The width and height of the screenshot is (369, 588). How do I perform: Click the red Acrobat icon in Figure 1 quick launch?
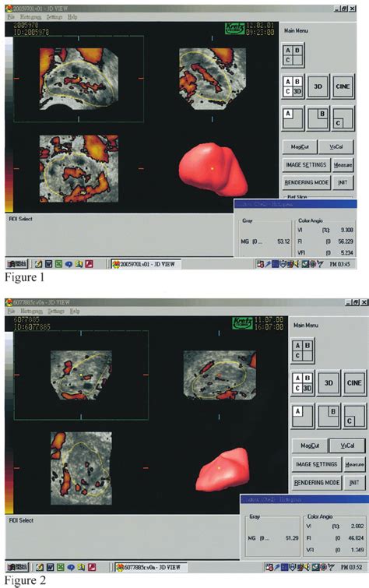click(89, 264)
